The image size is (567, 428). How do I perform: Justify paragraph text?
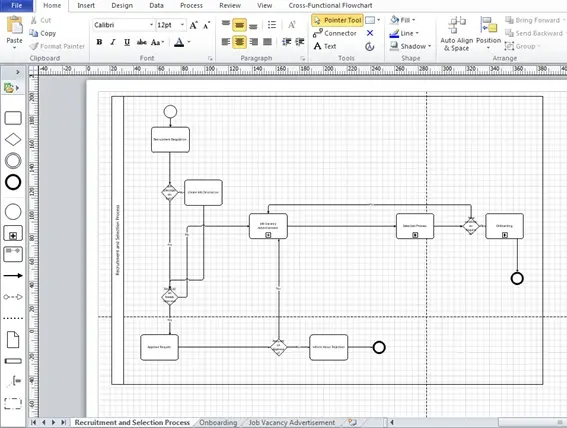coord(267,42)
